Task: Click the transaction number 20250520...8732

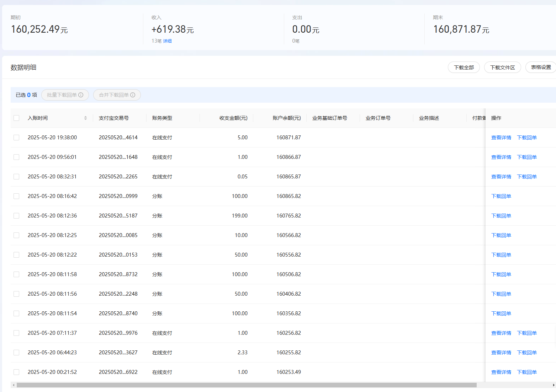Action: pos(118,274)
